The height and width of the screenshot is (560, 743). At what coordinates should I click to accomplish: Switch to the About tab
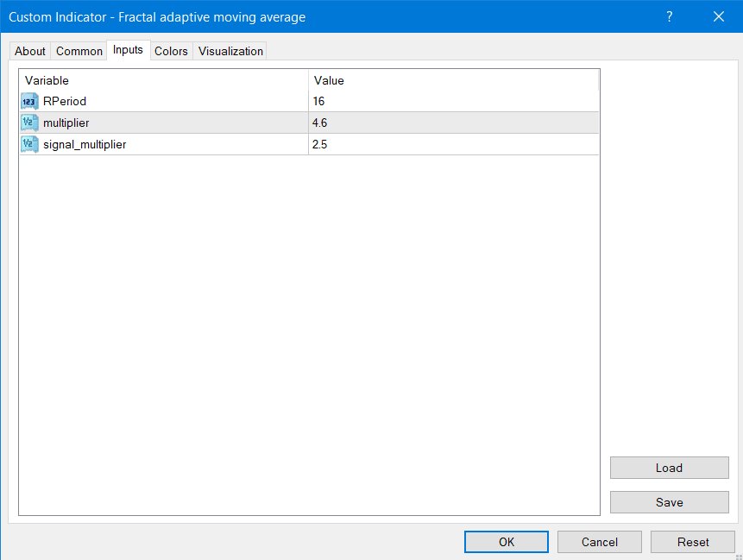click(30, 51)
